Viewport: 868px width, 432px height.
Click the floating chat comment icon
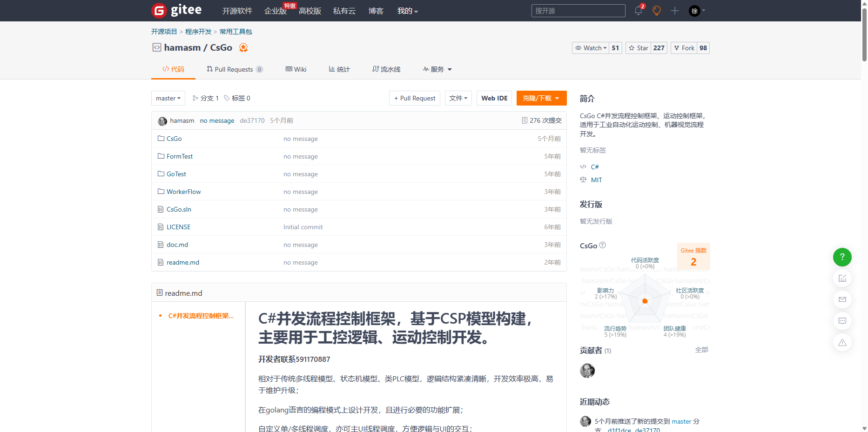[842, 321]
